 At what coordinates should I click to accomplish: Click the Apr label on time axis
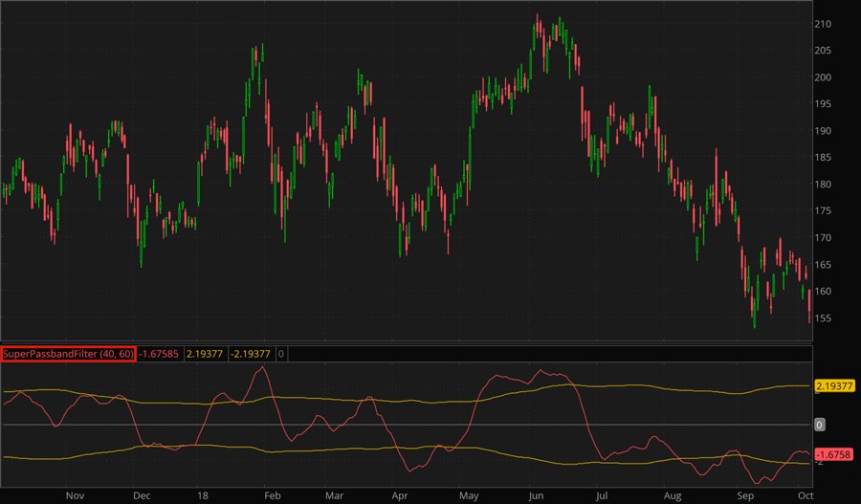click(x=401, y=496)
